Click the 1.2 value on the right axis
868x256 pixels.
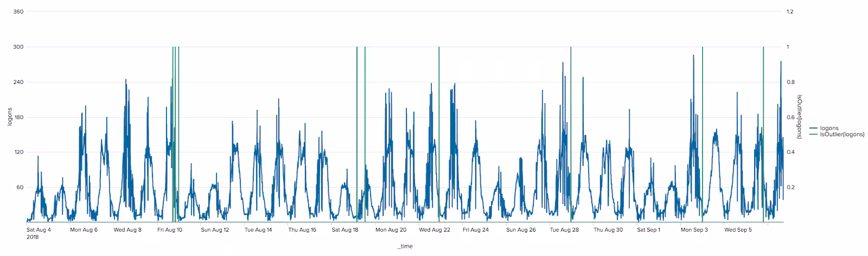point(791,12)
